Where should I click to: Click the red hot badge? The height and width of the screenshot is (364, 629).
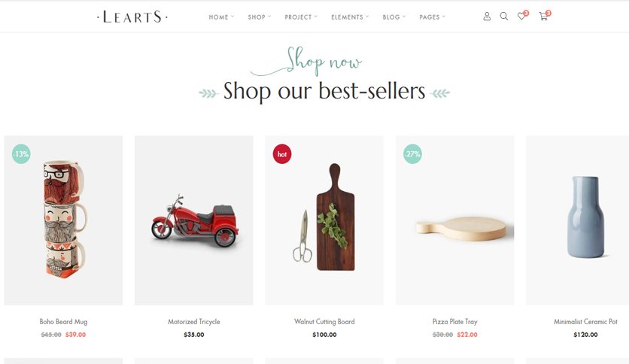pos(282,154)
